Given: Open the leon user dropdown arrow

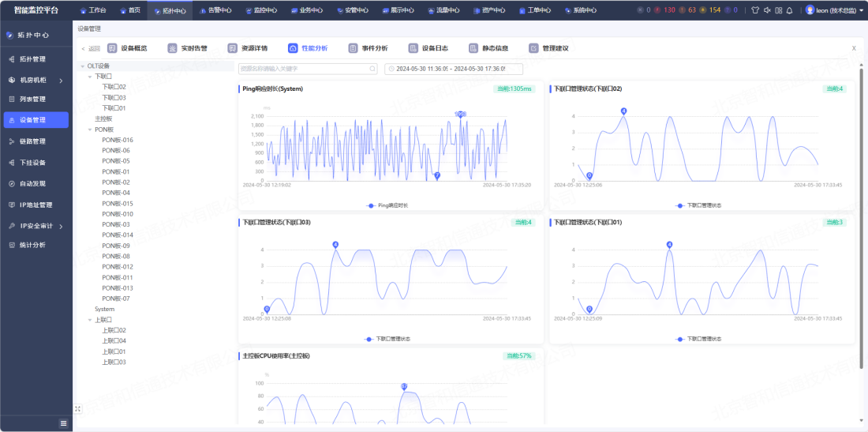Looking at the screenshot, I should pos(860,10).
